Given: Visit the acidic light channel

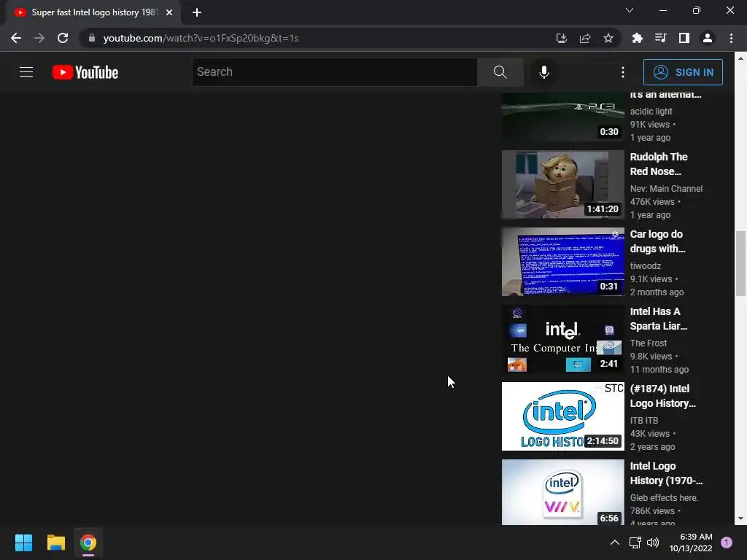Looking at the screenshot, I should click(651, 112).
